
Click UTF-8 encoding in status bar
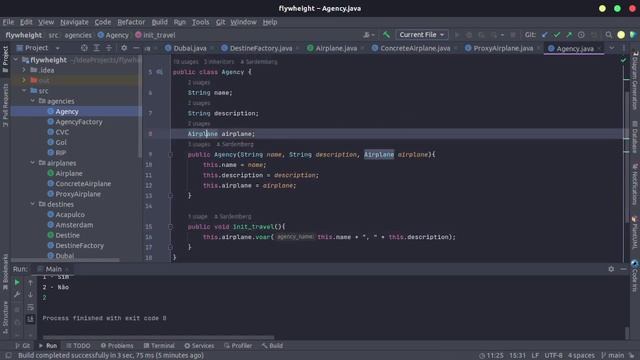553,356
